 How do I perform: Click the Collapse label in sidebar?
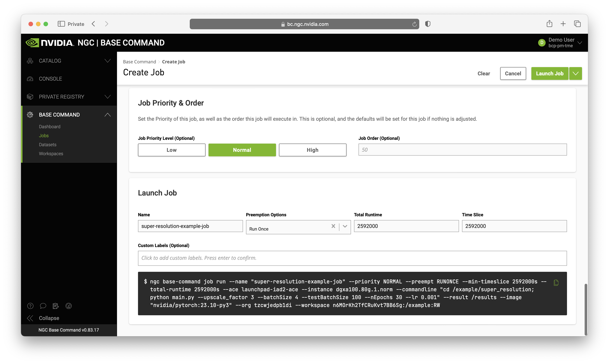[49, 318]
